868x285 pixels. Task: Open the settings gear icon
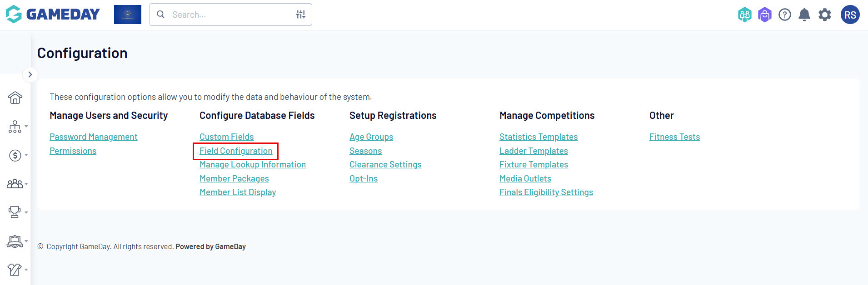[x=825, y=15]
